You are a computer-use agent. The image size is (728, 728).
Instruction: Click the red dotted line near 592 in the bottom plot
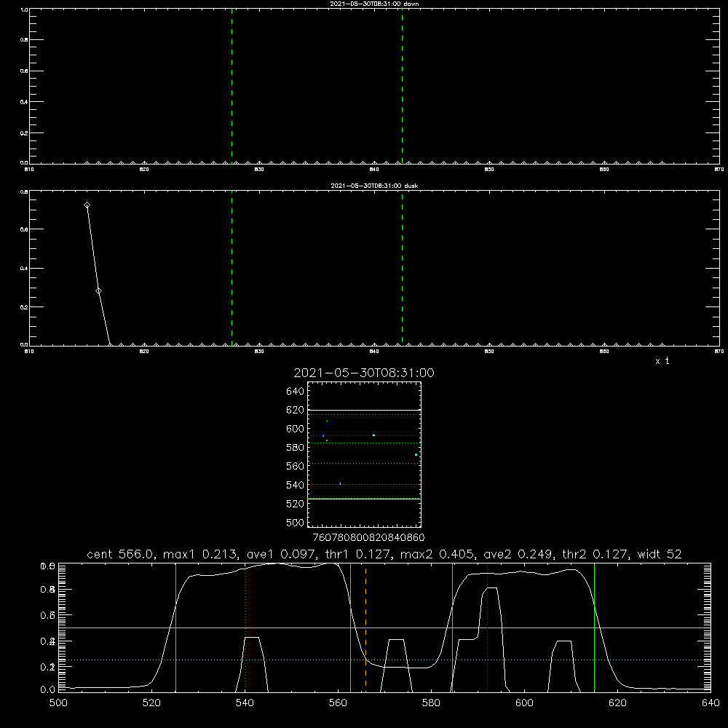pyautogui.click(x=488, y=628)
